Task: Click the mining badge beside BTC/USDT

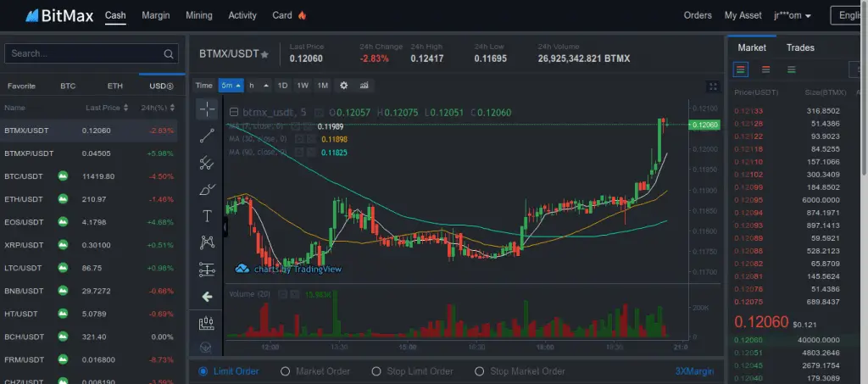Action: pos(63,176)
